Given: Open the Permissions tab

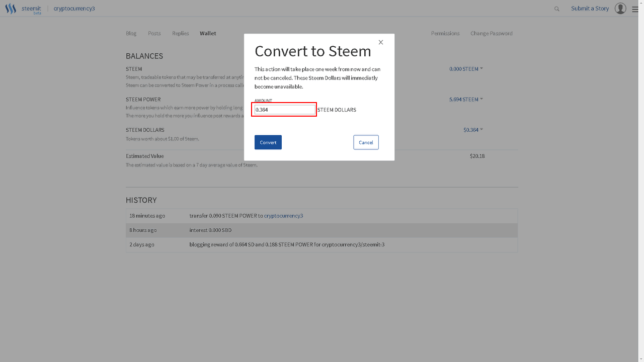Looking at the screenshot, I should click(x=445, y=33).
